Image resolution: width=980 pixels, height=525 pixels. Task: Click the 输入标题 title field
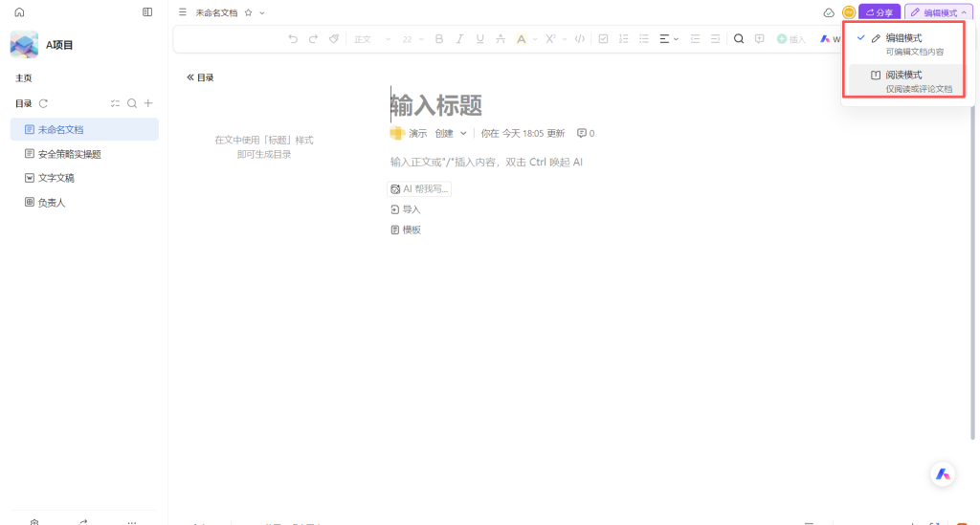[436, 105]
